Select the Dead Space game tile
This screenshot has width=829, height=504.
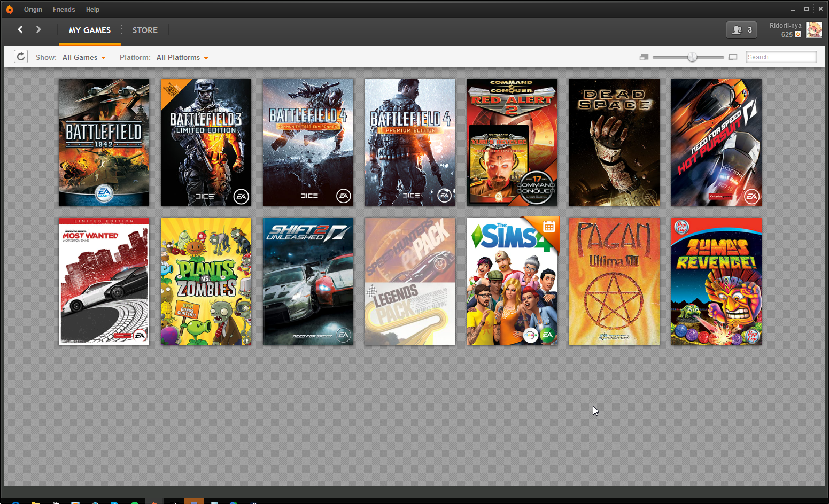pyautogui.click(x=614, y=143)
